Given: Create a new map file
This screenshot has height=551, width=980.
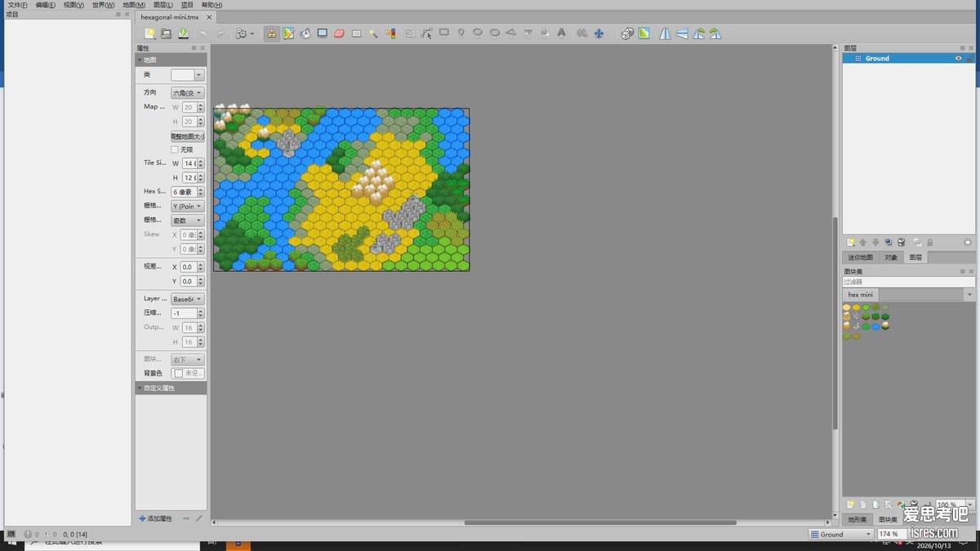Looking at the screenshot, I should 149,33.
